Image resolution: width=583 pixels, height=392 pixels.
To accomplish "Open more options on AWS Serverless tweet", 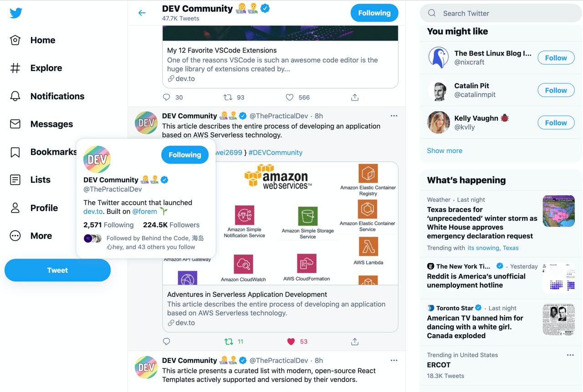I will tap(394, 116).
